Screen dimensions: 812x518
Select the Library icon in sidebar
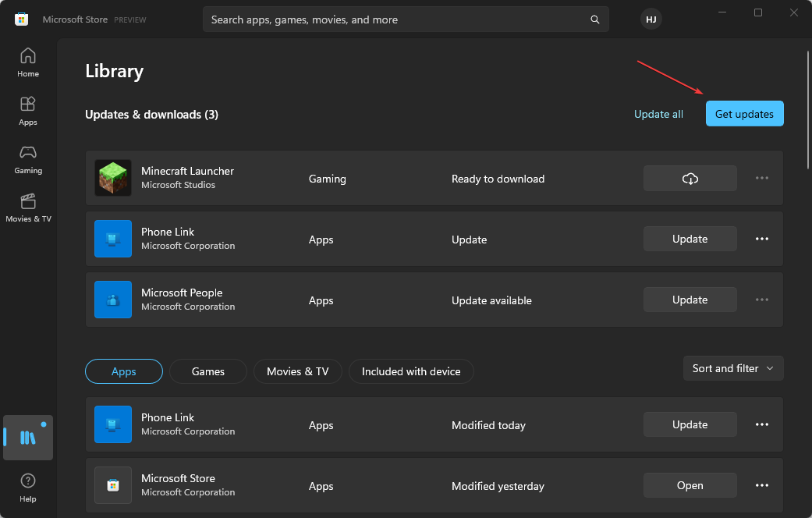[x=28, y=438]
